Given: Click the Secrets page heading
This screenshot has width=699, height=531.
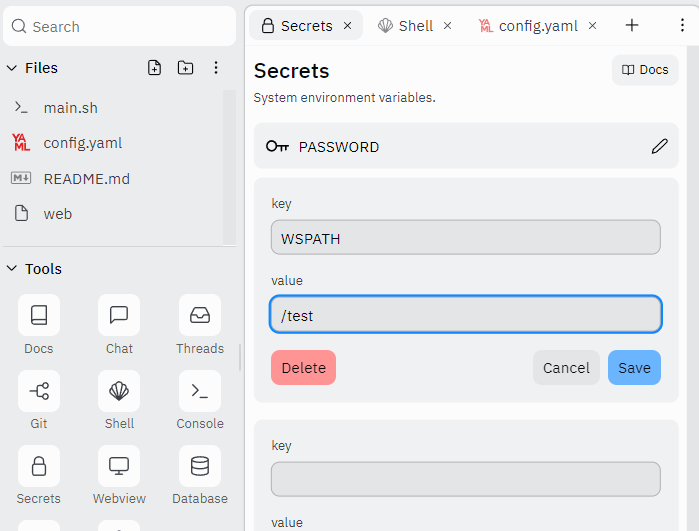Looking at the screenshot, I should pos(292,70).
